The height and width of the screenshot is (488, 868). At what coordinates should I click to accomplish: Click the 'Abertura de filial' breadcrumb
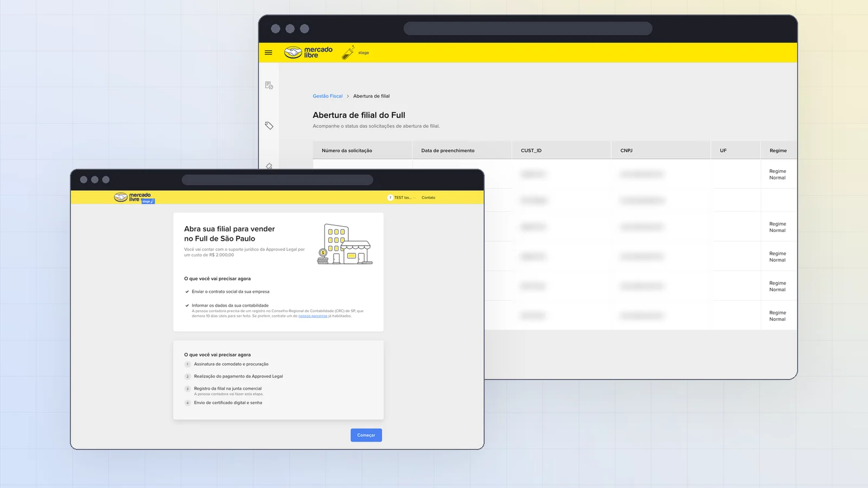[372, 96]
